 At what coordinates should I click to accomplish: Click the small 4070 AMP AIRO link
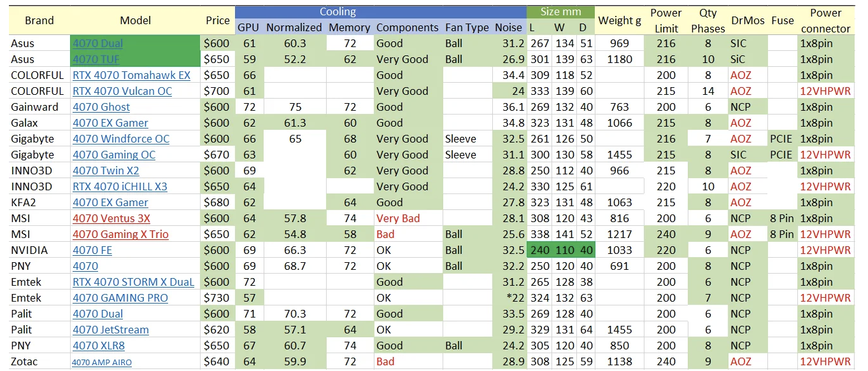[102, 362]
